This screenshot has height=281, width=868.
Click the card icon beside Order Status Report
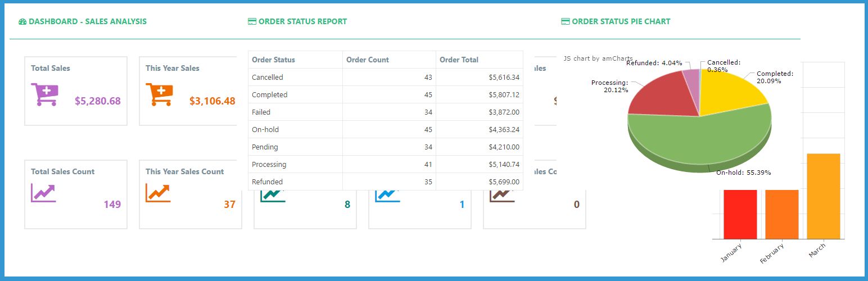(252, 22)
